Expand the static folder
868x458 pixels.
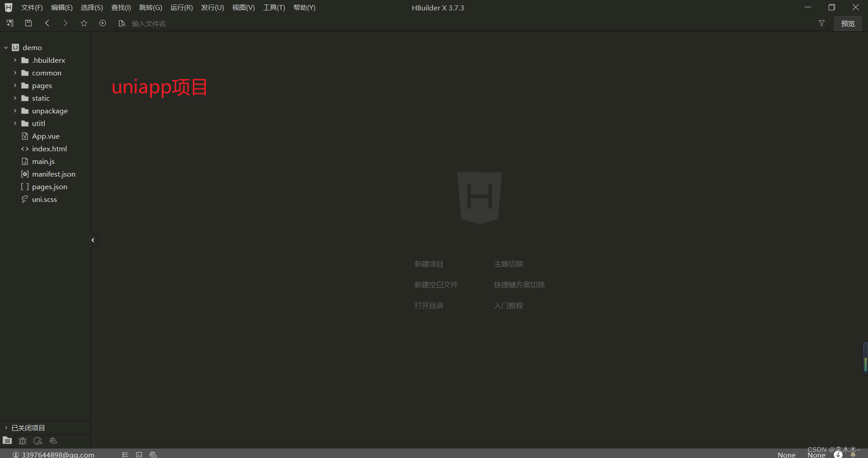[x=15, y=98]
